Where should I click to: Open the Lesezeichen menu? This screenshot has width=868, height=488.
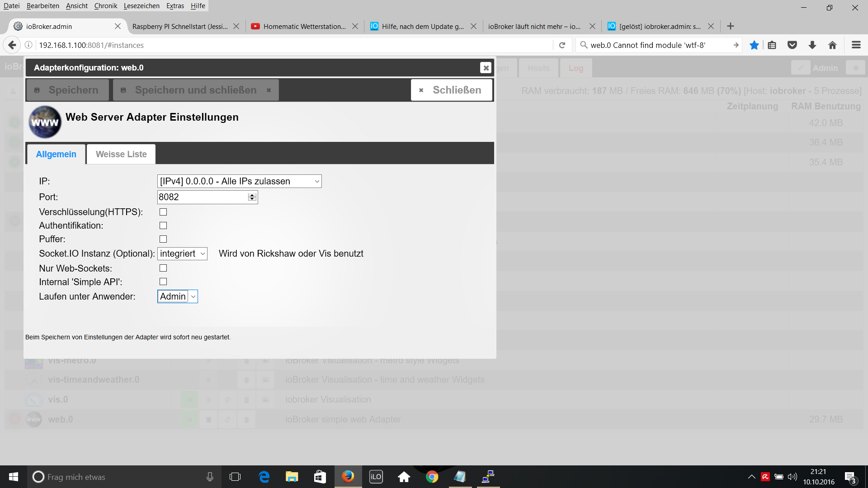pos(142,6)
